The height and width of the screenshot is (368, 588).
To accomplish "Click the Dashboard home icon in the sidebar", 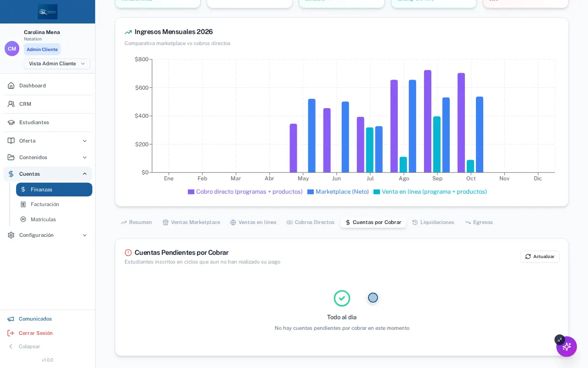I will point(11,86).
